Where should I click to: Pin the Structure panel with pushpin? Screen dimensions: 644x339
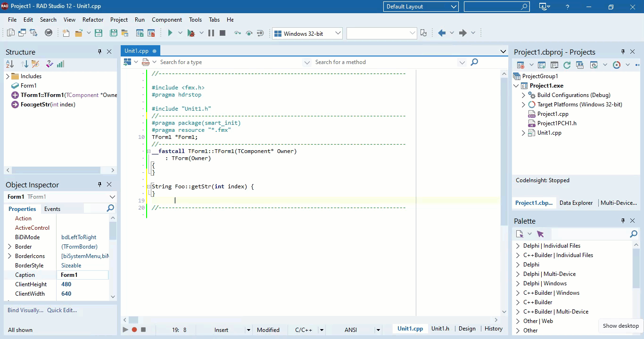coord(99,52)
